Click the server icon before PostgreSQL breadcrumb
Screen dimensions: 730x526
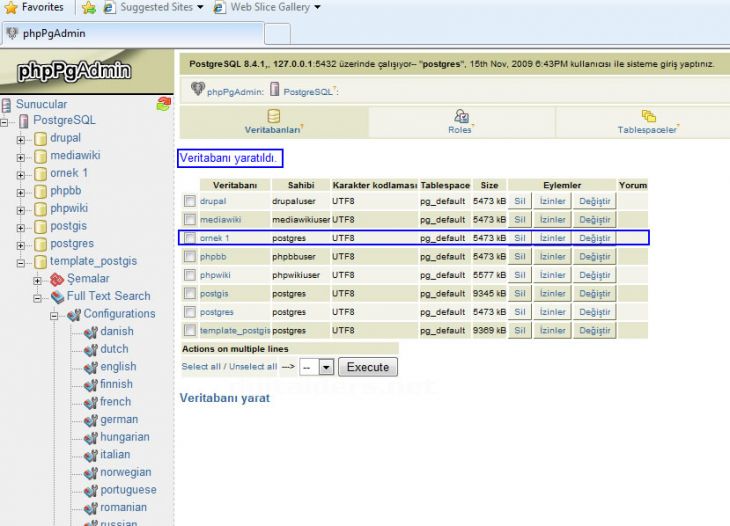275,89
